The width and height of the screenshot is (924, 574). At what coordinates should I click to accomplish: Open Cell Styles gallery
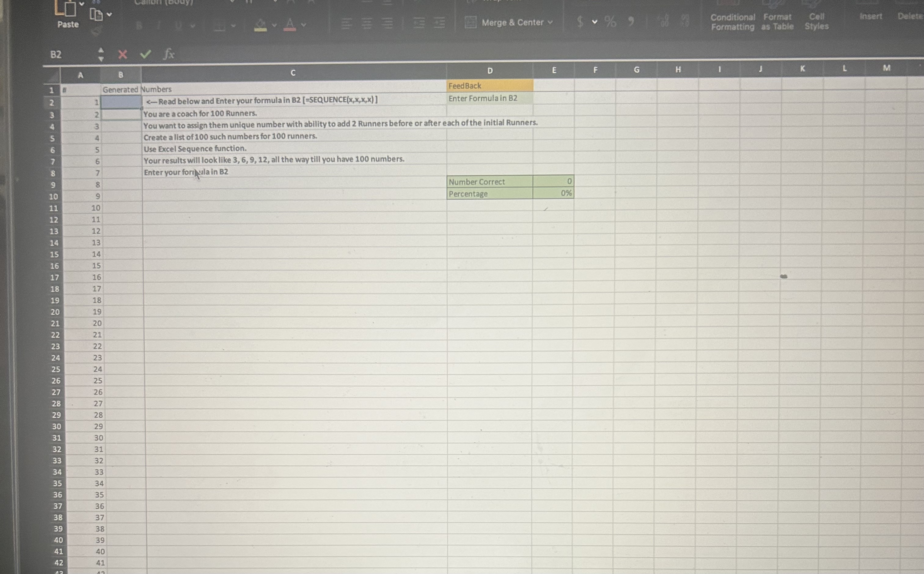(816, 21)
